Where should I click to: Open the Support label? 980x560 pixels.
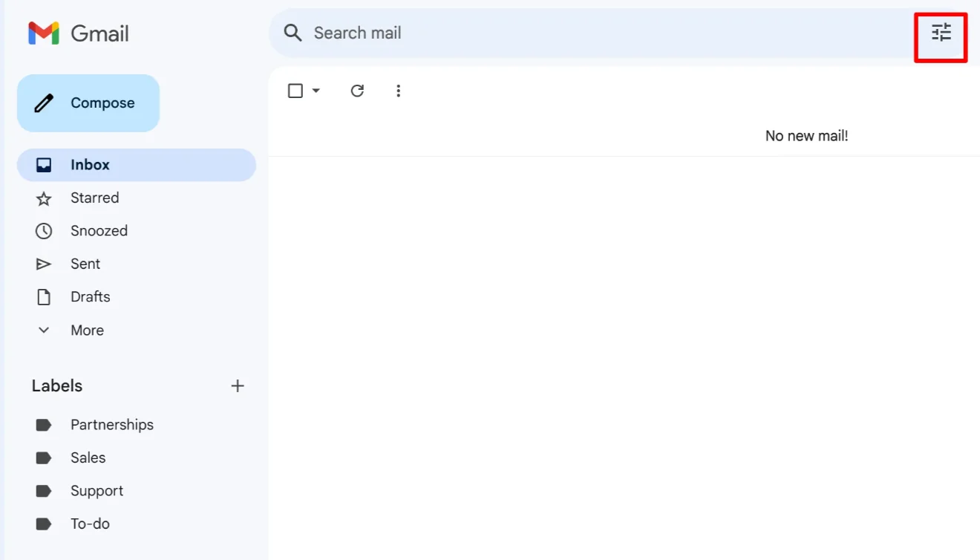[97, 491]
